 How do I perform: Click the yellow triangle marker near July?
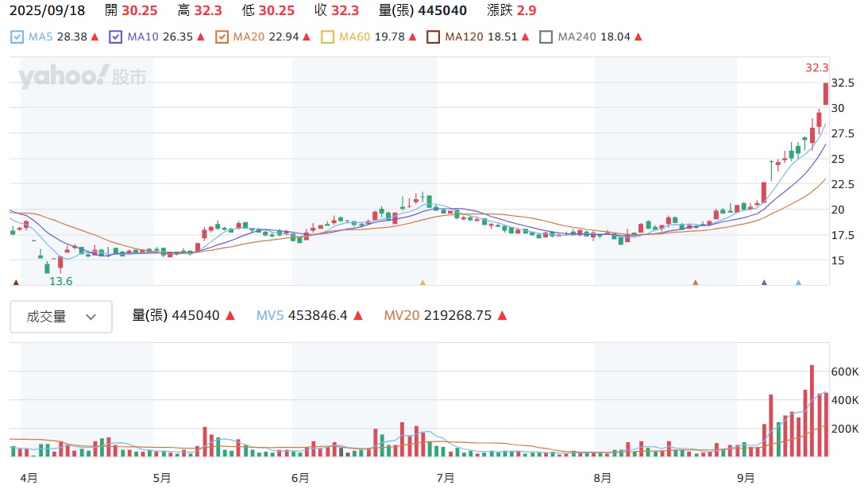click(x=422, y=282)
